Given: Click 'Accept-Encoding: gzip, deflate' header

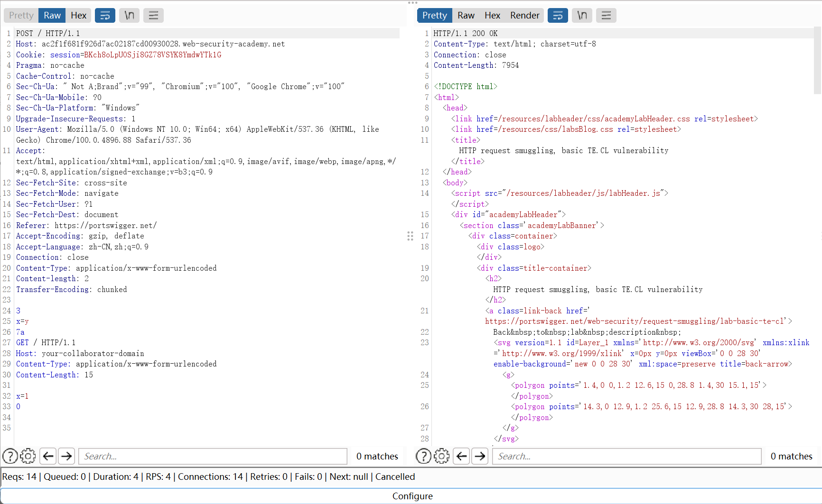Looking at the screenshot, I should coord(80,236).
